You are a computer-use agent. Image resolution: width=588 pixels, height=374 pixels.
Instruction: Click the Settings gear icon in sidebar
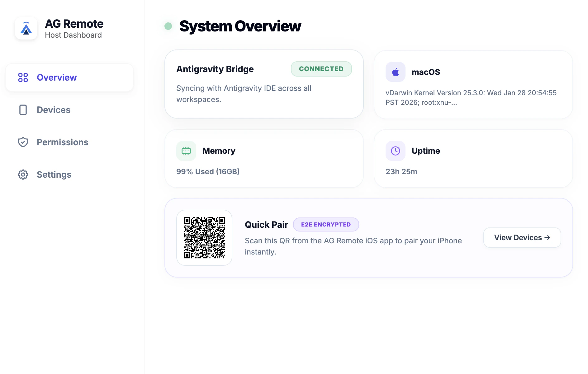[23, 175]
